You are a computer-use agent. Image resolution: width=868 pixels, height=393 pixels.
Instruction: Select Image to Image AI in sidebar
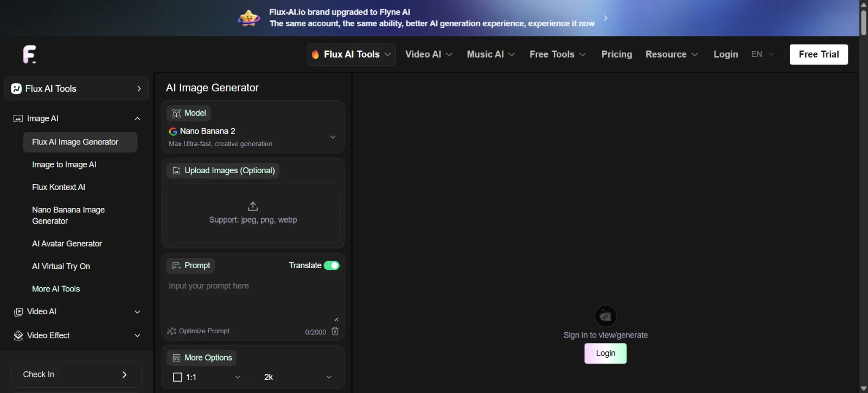pyautogui.click(x=64, y=164)
